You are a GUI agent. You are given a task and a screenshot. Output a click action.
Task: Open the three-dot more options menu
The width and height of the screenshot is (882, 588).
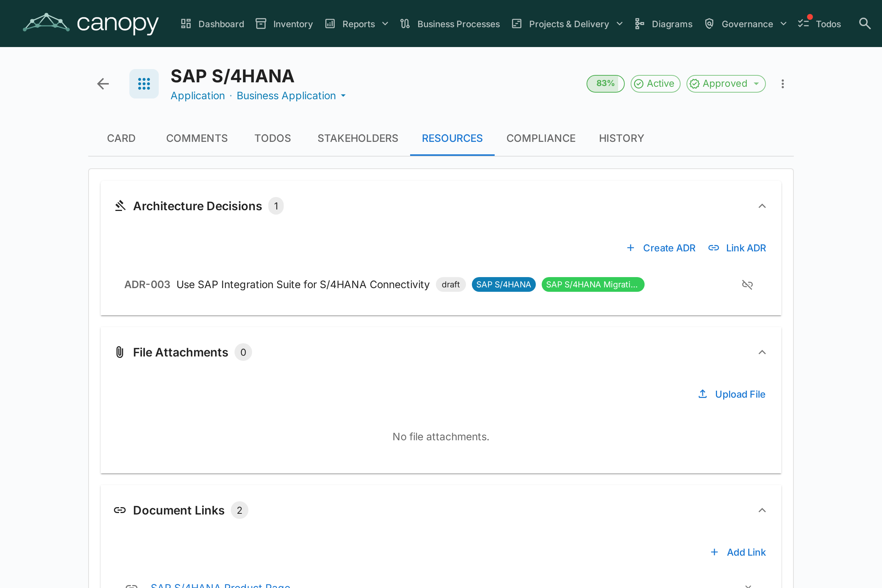[783, 84]
